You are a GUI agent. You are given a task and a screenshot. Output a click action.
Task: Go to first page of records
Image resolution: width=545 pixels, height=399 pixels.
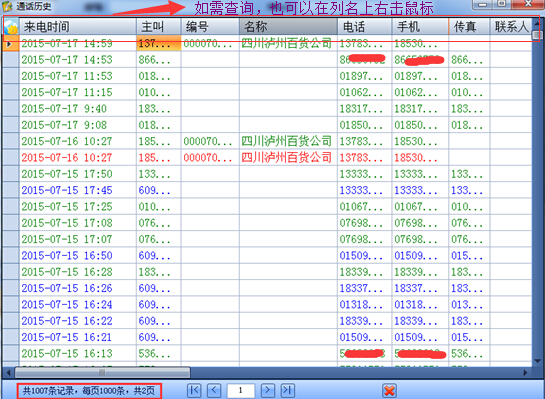[194, 390]
